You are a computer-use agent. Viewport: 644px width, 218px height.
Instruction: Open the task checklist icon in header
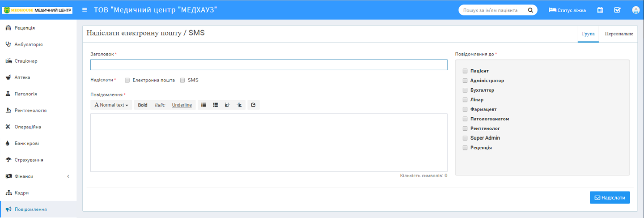(617, 10)
